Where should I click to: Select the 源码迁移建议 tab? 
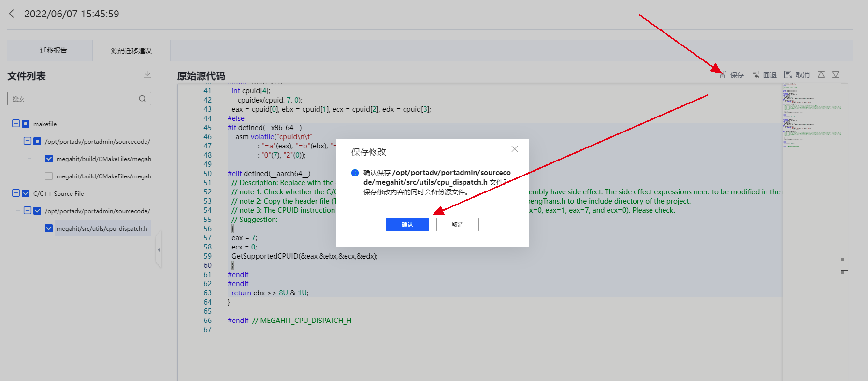coord(131,50)
